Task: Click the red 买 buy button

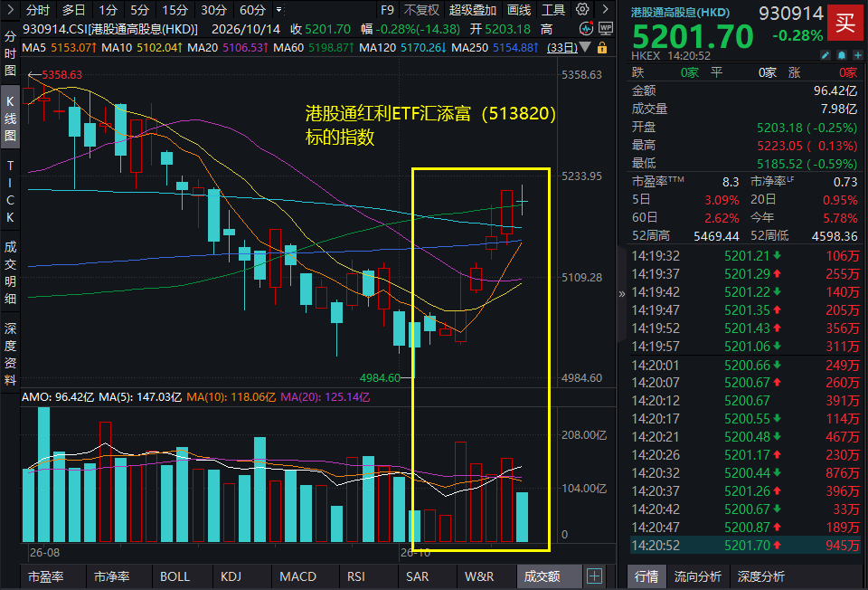Action: 844,23
